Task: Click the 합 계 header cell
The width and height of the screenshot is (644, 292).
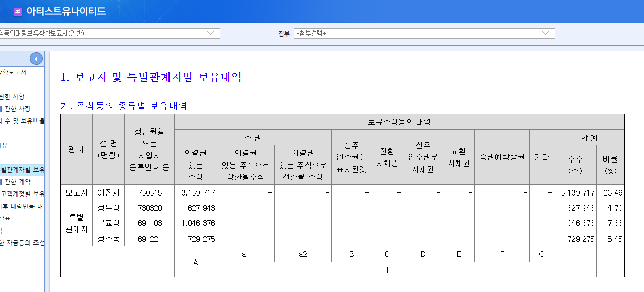Action: click(589, 138)
